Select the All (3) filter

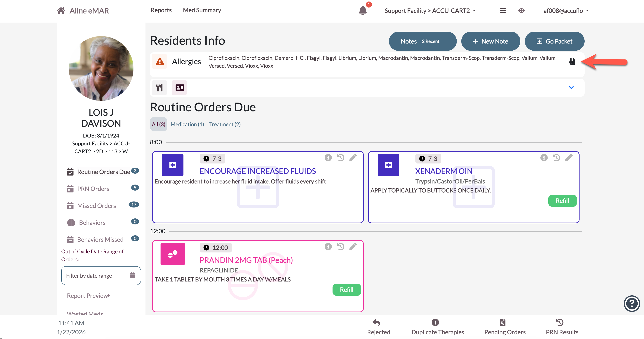tap(158, 124)
